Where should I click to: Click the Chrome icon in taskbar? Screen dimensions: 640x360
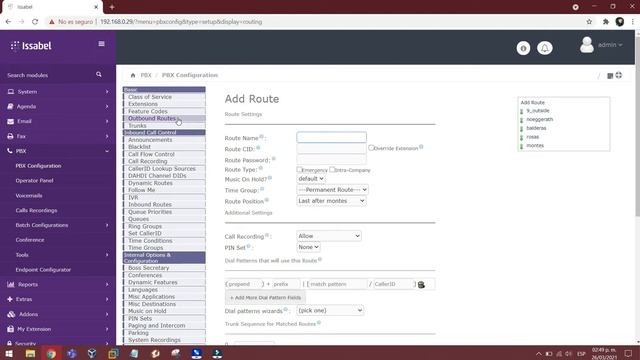51,353
